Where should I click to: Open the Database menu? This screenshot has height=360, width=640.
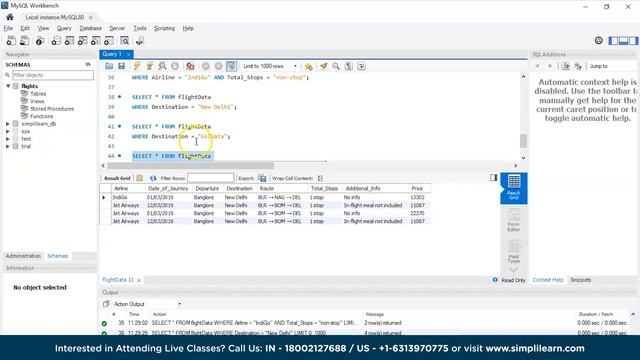click(91, 28)
